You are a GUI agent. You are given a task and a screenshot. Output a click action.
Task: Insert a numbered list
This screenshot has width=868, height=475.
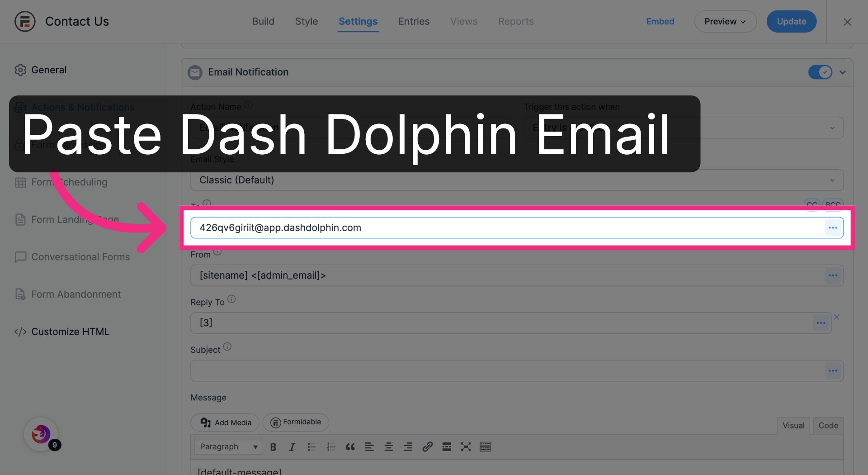[331, 447]
